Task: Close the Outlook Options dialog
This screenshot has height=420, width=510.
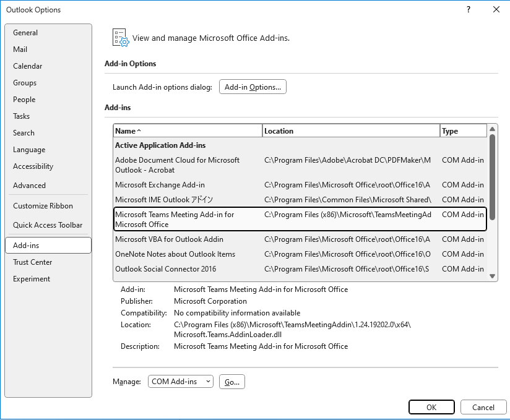Action: coord(496,9)
